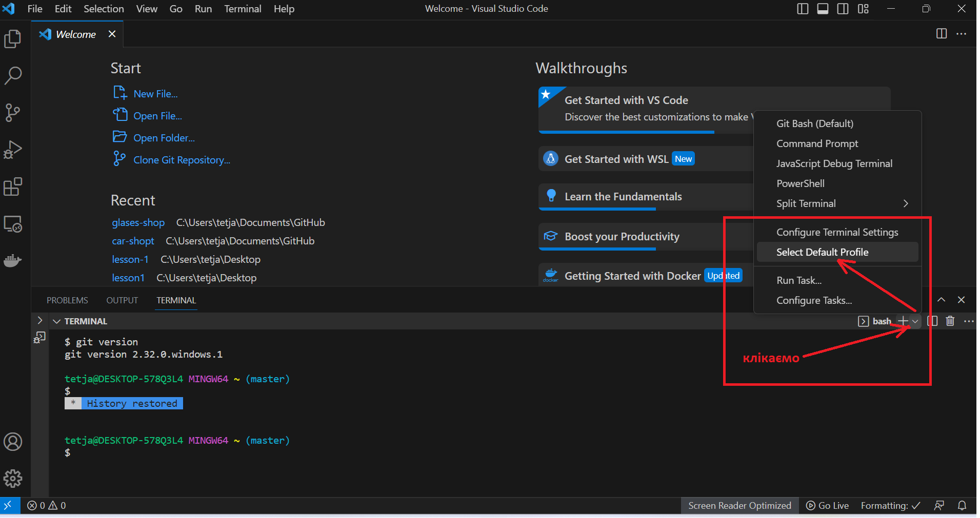Viewport: 980px width, 518px height.
Task: Open the Search view in activity bar
Action: [x=13, y=75]
